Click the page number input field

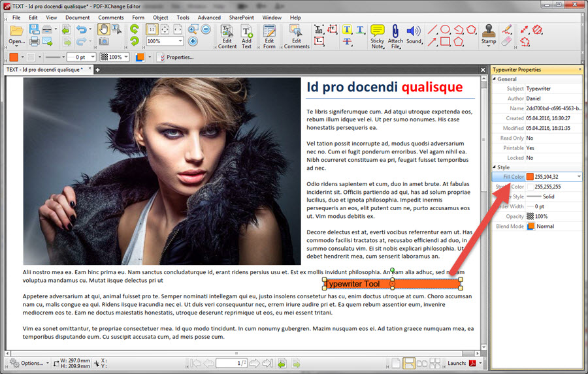[x=231, y=363]
